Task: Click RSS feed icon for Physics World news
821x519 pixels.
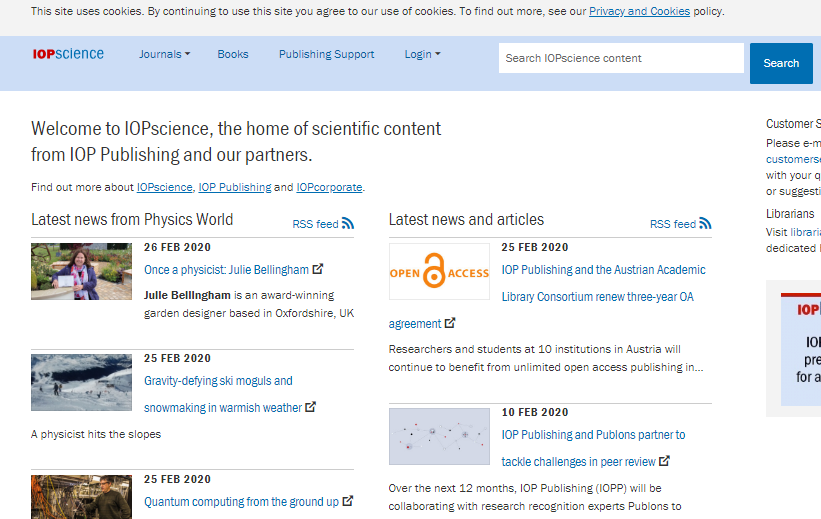Action: [348, 224]
